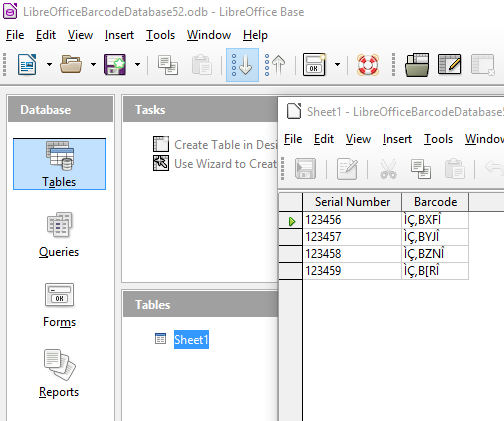The width and height of the screenshot is (504, 421).
Task: Open File menu in Base window
Action: pos(15,35)
